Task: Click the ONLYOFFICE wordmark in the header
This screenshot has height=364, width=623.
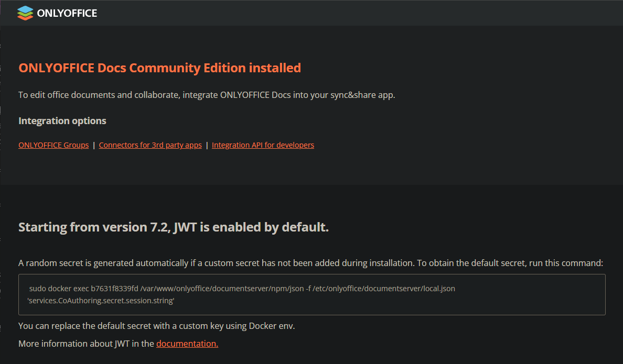Action: coord(67,14)
